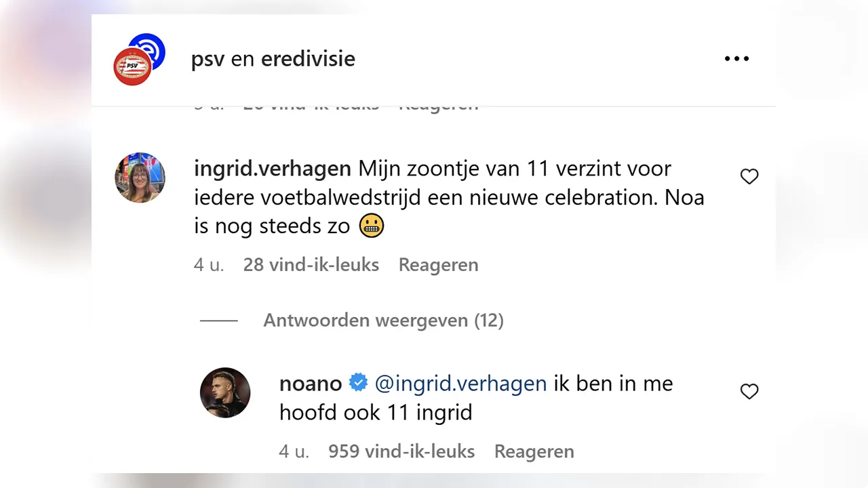This screenshot has height=488, width=868.
Task: Open the ingrid.verhagen username on her comment
Action: pos(273,168)
